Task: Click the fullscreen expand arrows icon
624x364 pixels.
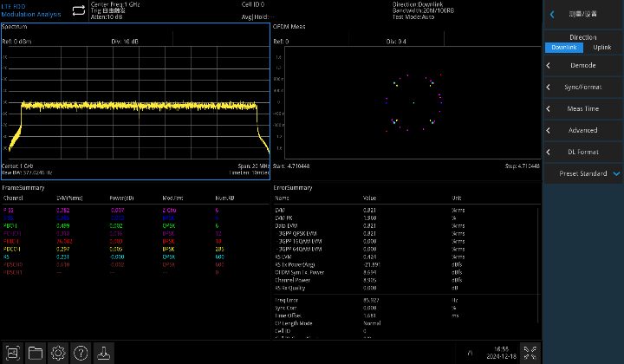Action: (x=530, y=353)
